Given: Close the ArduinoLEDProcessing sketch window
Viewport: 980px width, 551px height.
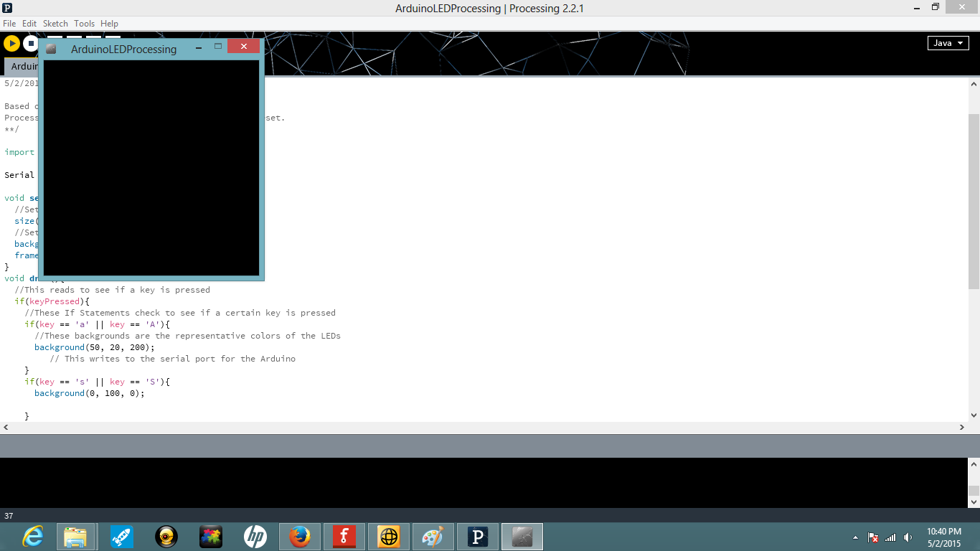Looking at the screenshot, I should [244, 47].
